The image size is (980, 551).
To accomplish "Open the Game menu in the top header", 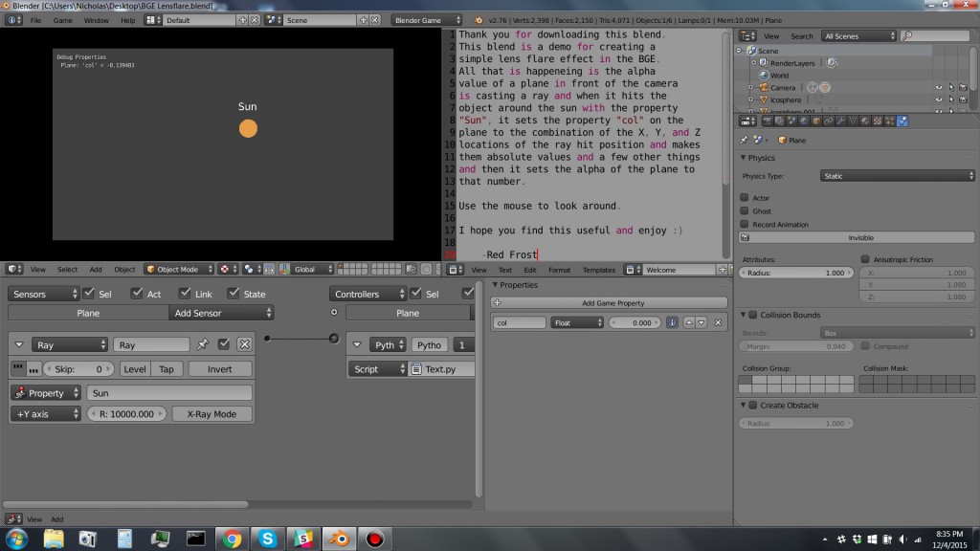I will pyautogui.click(x=62, y=19).
